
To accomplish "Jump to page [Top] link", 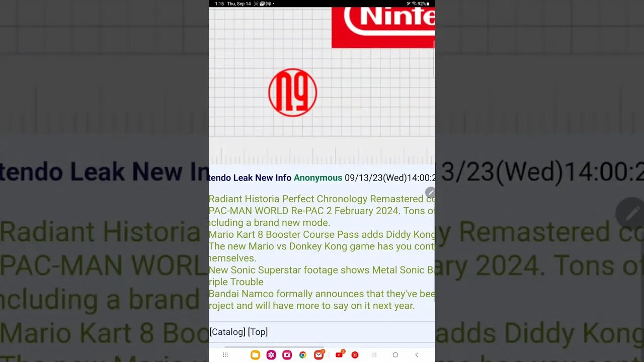I will (x=258, y=332).
